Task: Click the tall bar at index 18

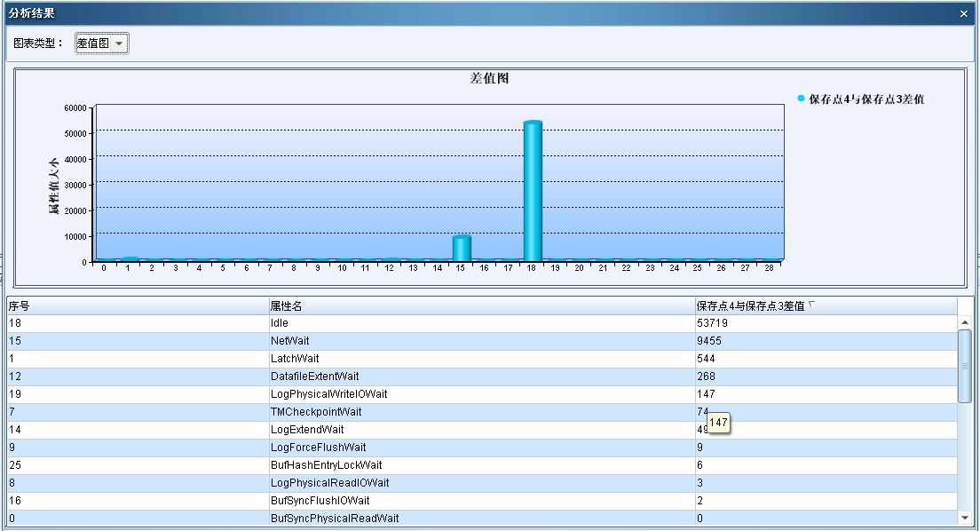Action: click(x=533, y=191)
